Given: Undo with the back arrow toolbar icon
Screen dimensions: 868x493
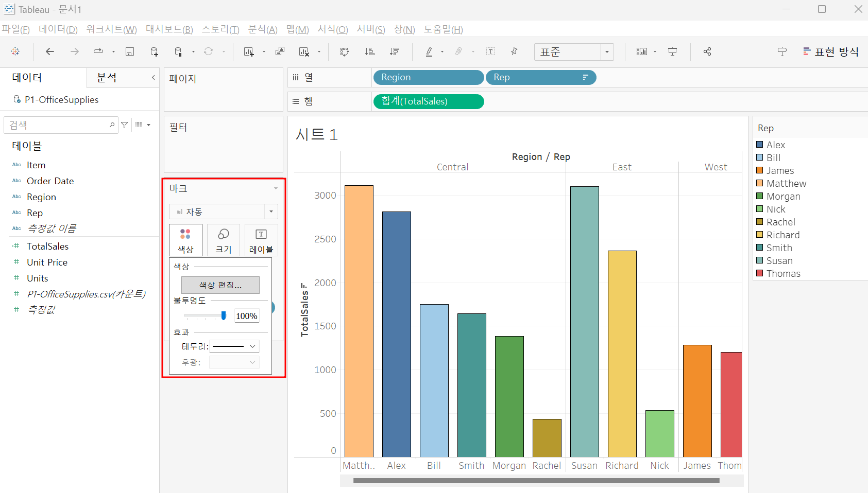Looking at the screenshot, I should click(x=50, y=51).
